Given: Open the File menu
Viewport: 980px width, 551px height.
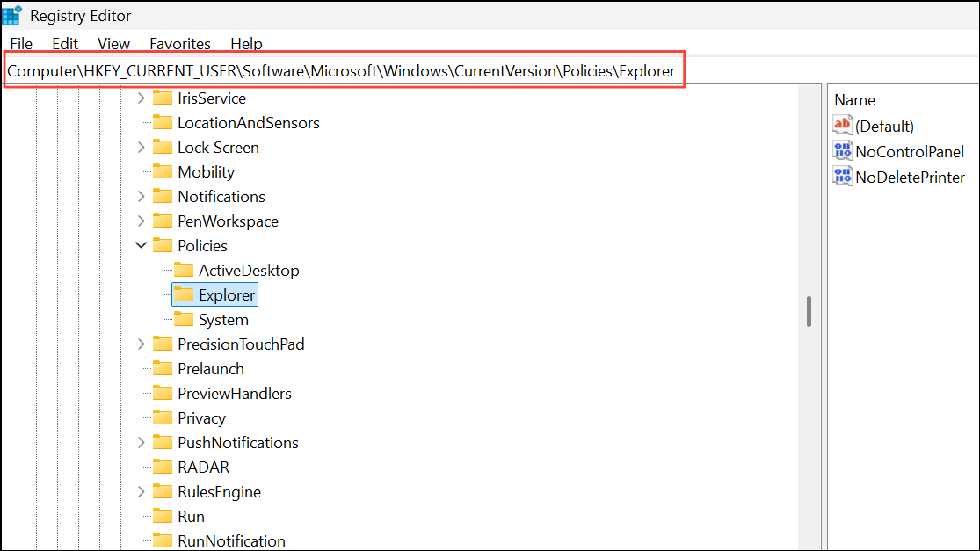Looking at the screenshot, I should (21, 44).
